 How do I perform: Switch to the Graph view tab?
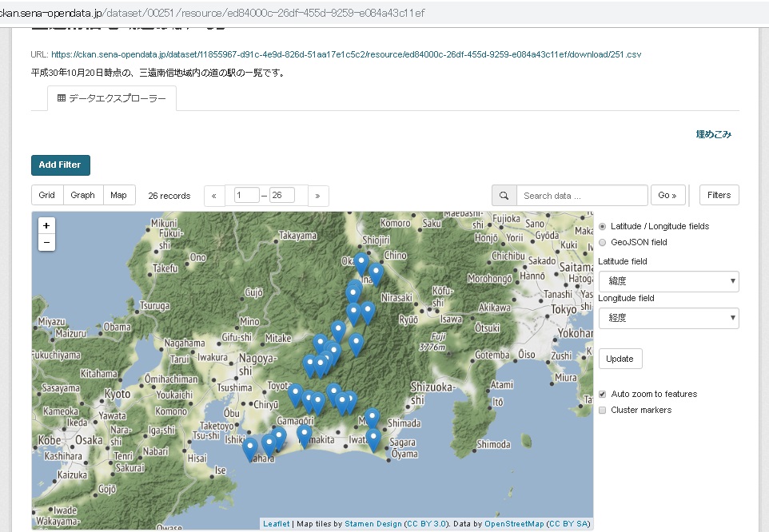82,196
